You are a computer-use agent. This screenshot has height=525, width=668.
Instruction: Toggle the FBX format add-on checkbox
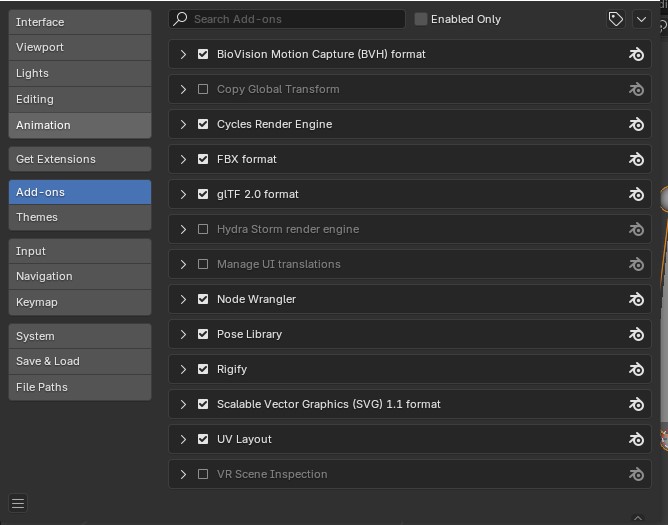(203, 159)
